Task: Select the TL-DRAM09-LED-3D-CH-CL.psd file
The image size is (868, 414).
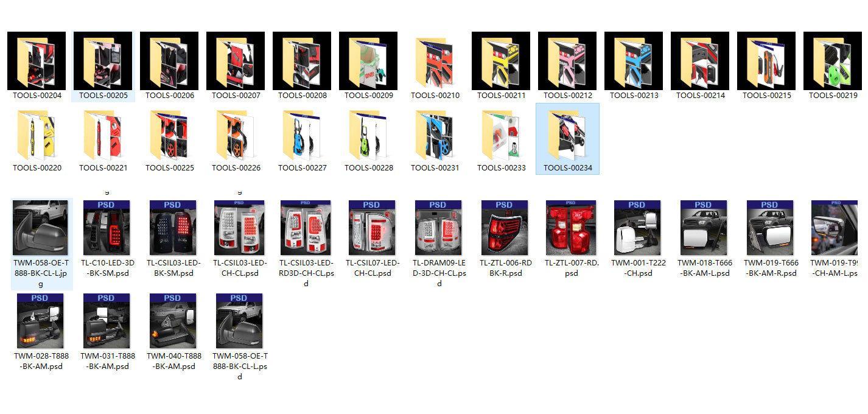Action: [x=438, y=228]
